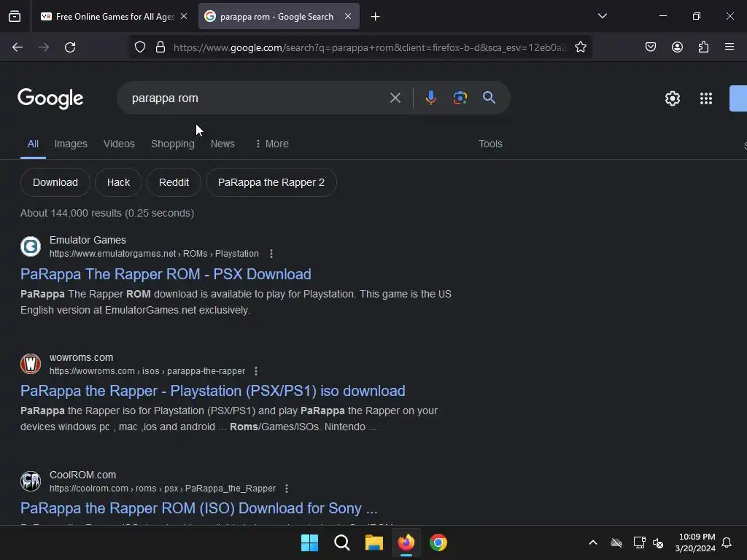Open Google quick settings gear

pos(672,98)
